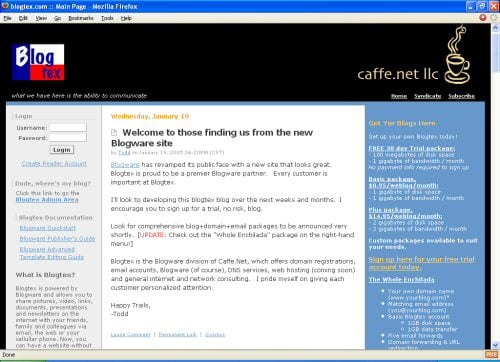This screenshot has height=362, width=500.
Task: Open author Todd's link under post title
Action: click(124, 153)
